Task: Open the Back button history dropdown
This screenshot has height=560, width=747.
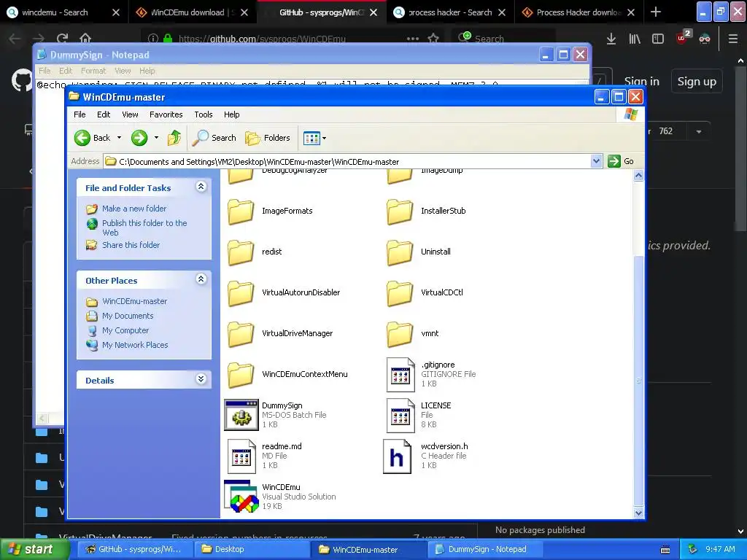Action: coord(119,138)
